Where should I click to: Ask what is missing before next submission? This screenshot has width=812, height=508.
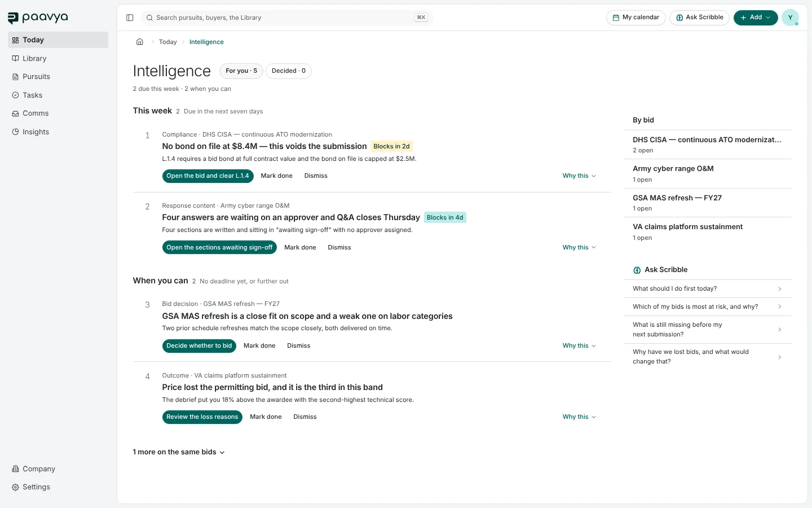708,330
